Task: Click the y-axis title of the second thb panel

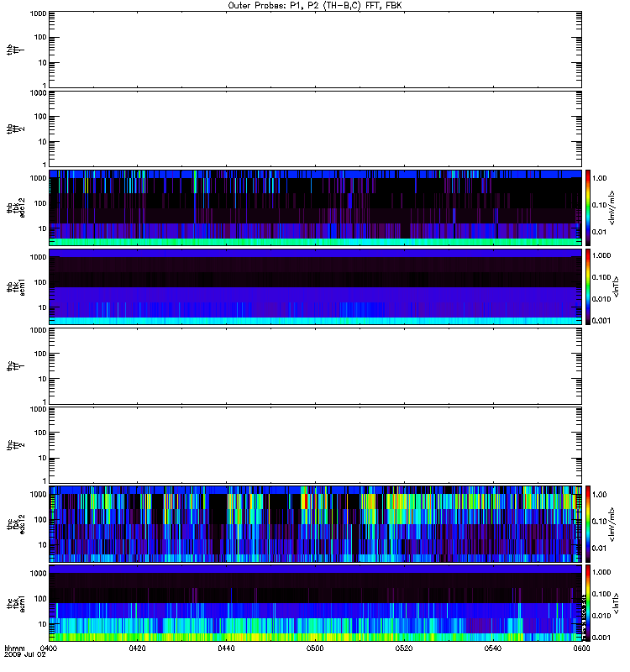Action: [16, 129]
